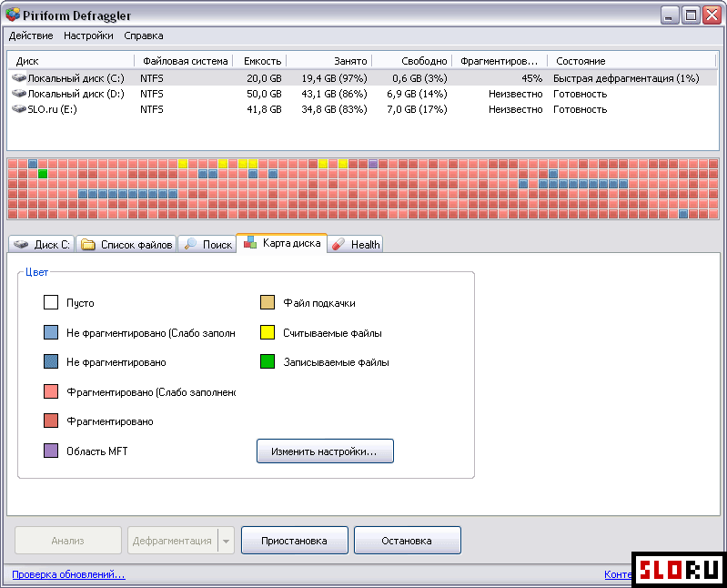The image size is (727, 588).
Task: Click the Проверка обновлений link
Action: click(68, 574)
